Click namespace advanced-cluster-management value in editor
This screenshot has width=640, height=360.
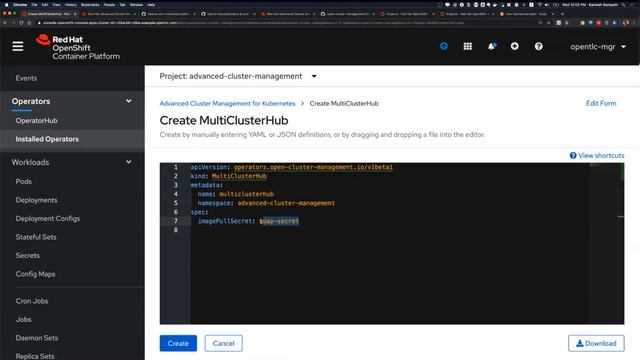[x=286, y=203]
